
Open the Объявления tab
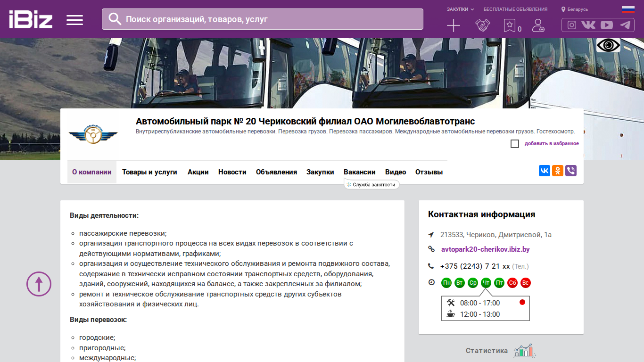[x=276, y=172]
